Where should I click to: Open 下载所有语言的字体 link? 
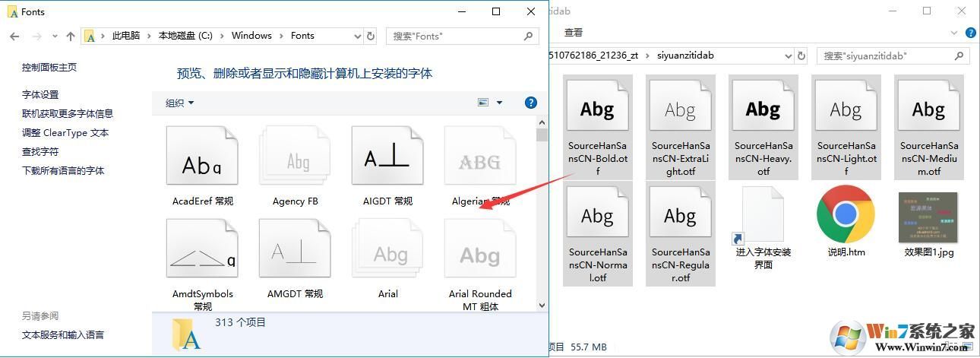(x=63, y=170)
